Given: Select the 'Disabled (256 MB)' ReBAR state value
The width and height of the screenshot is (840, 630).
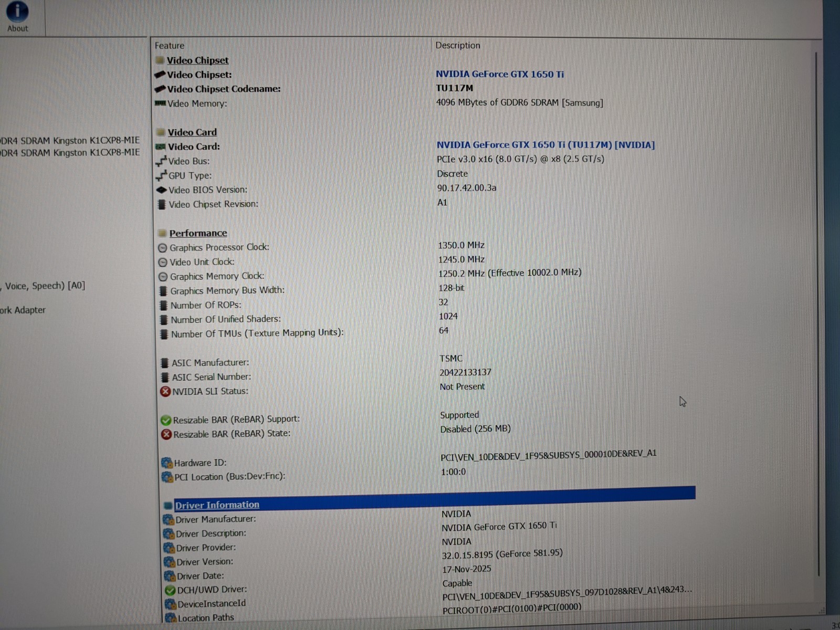Looking at the screenshot, I should coord(475,429).
